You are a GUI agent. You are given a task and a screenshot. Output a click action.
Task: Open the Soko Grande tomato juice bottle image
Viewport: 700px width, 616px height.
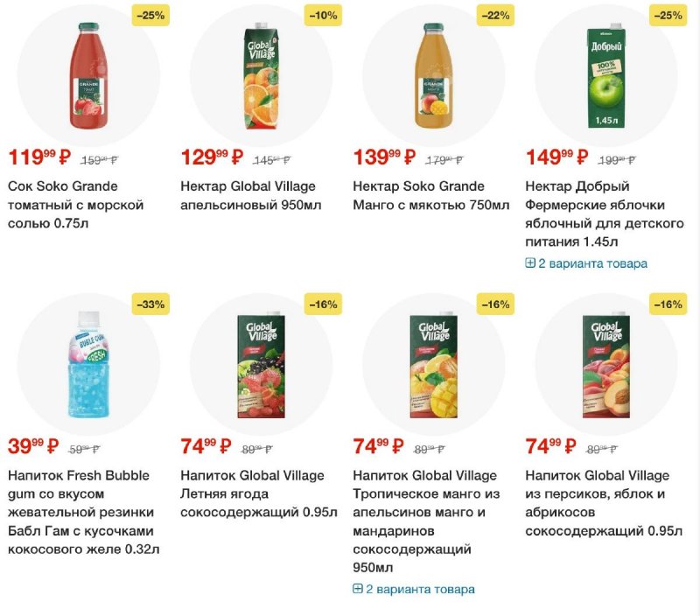click(88, 75)
